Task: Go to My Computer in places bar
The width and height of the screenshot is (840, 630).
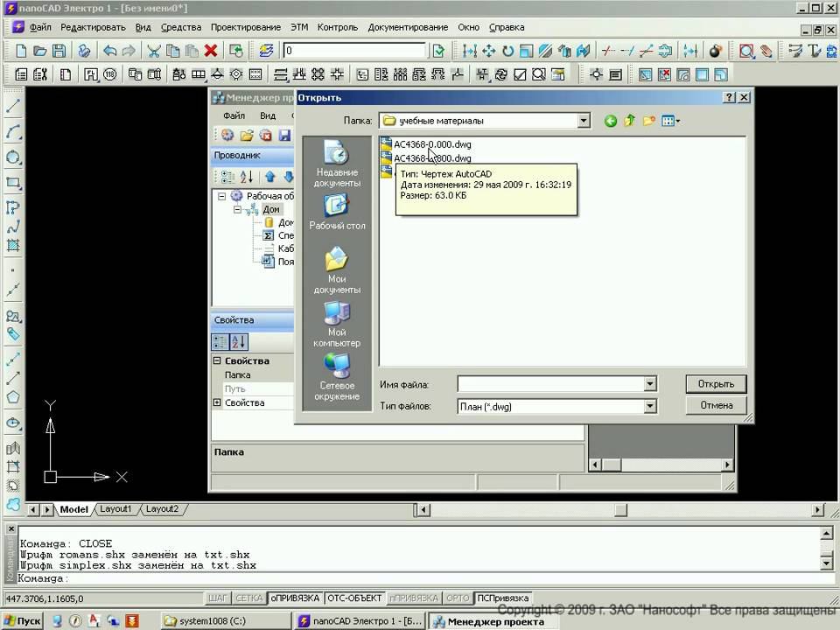Action: [x=337, y=324]
